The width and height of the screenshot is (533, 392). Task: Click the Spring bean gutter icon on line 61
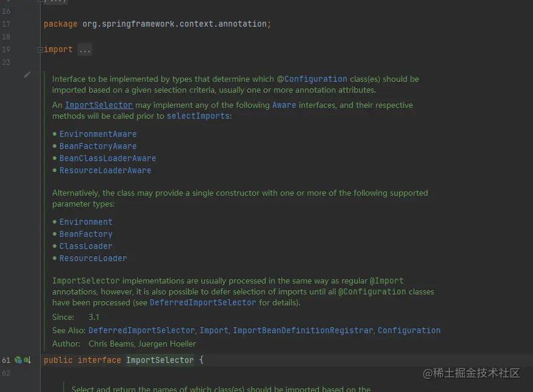[18, 360]
